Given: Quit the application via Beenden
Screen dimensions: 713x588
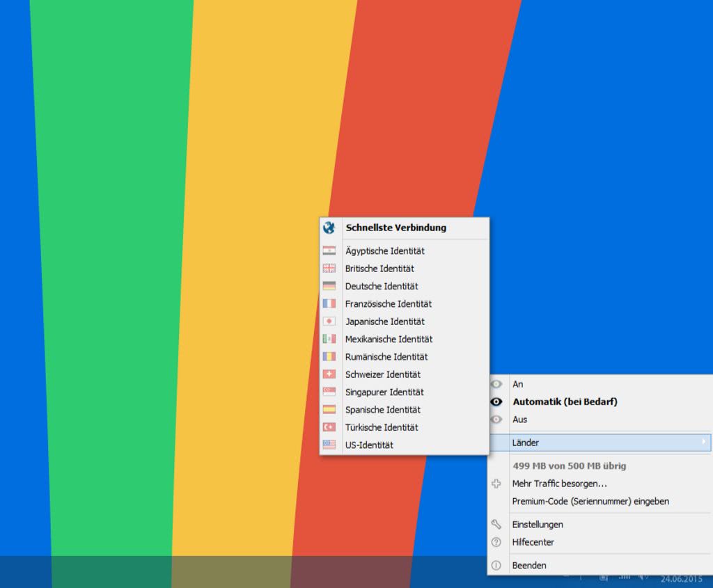Looking at the screenshot, I should pos(529,566).
